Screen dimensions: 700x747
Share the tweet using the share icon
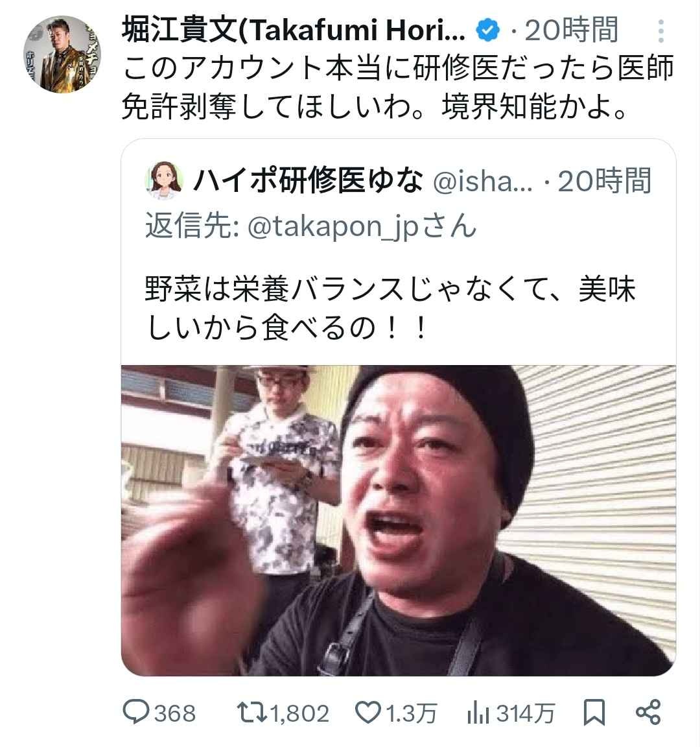tap(649, 713)
